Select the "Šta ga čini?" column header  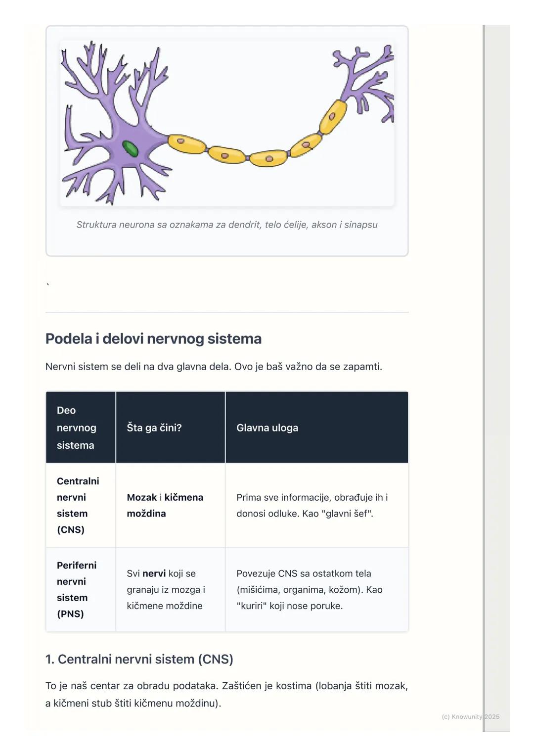[x=154, y=427]
